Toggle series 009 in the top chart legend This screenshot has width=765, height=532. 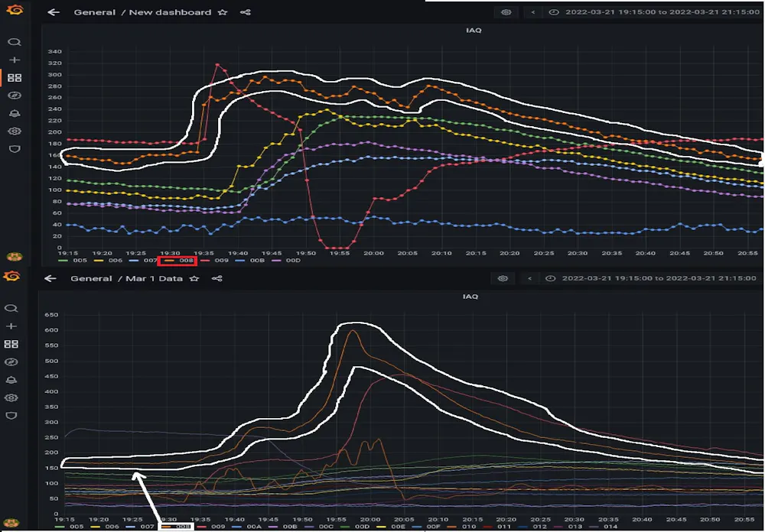click(x=215, y=261)
